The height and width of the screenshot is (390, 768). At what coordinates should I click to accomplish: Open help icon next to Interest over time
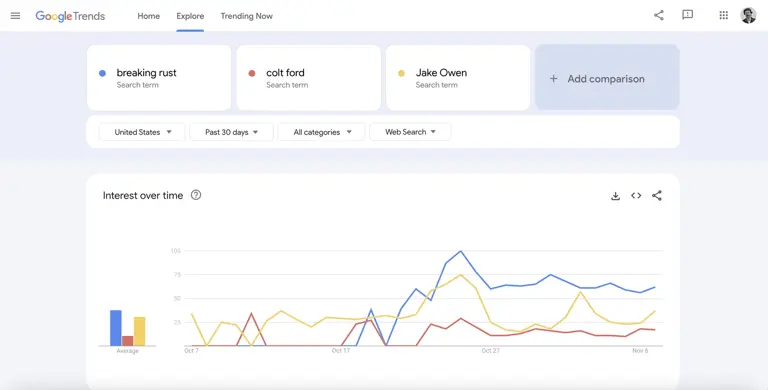(x=196, y=195)
